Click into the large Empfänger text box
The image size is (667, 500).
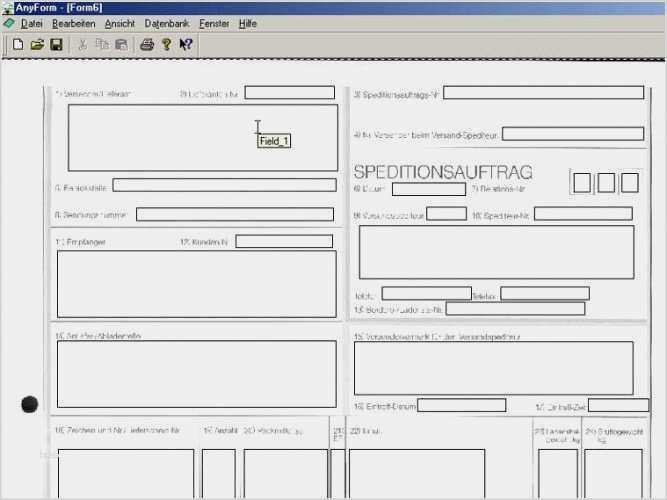(x=196, y=283)
